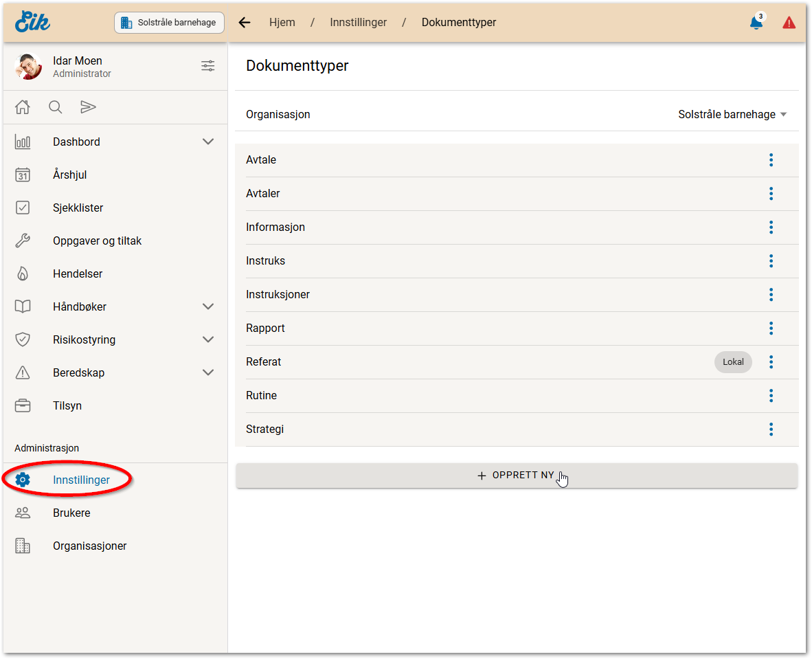Click the home icon in sidebar
812x659 pixels.
coord(23,107)
